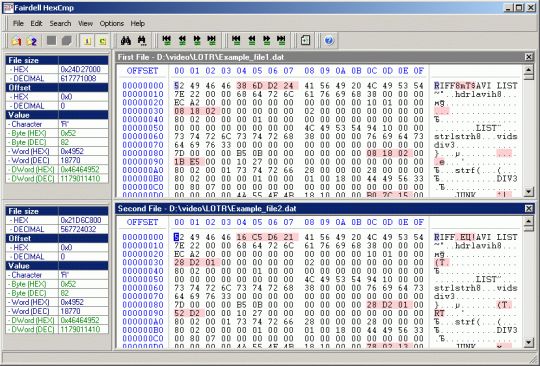540x366 pixels.
Task: Click column header '0F' in First File
Action: point(418,71)
